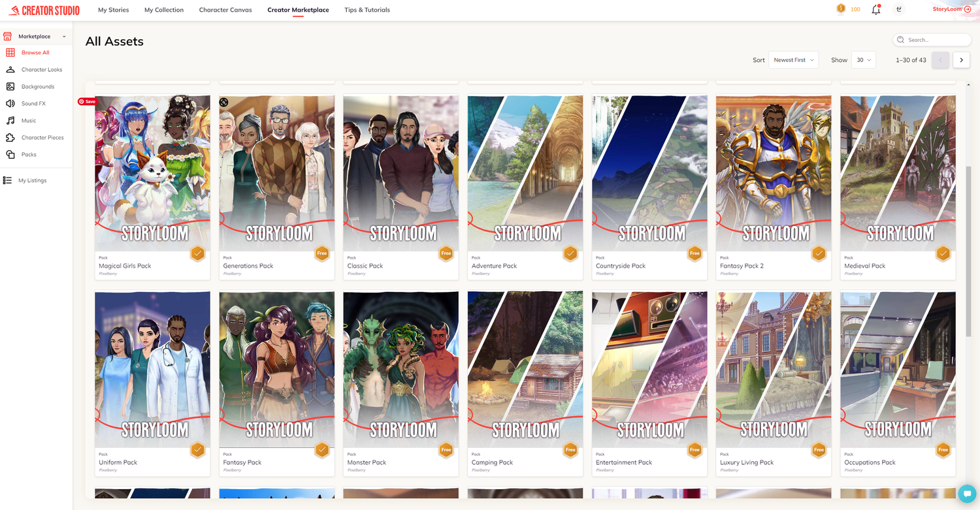980x510 pixels.
Task: Open the chat support bubble
Action: (966, 494)
